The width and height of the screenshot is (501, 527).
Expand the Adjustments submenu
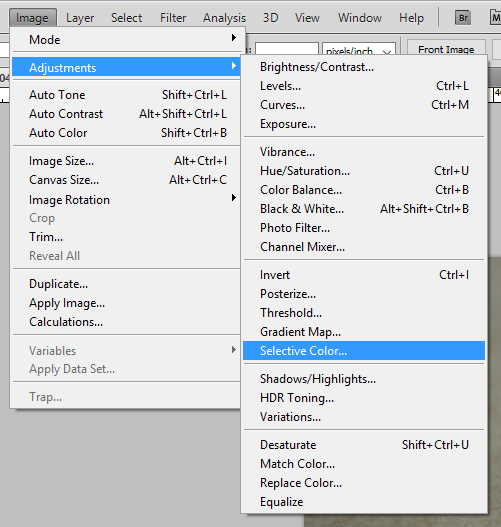(126, 68)
